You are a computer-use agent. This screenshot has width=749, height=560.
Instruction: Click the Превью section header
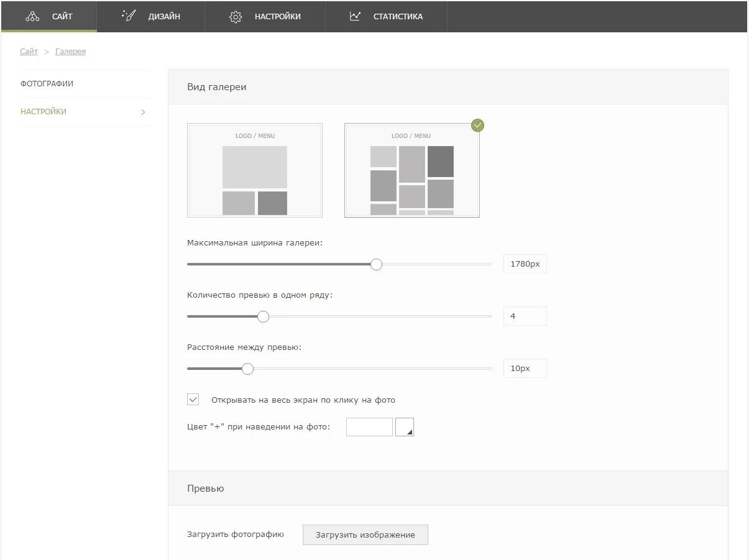point(448,489)
